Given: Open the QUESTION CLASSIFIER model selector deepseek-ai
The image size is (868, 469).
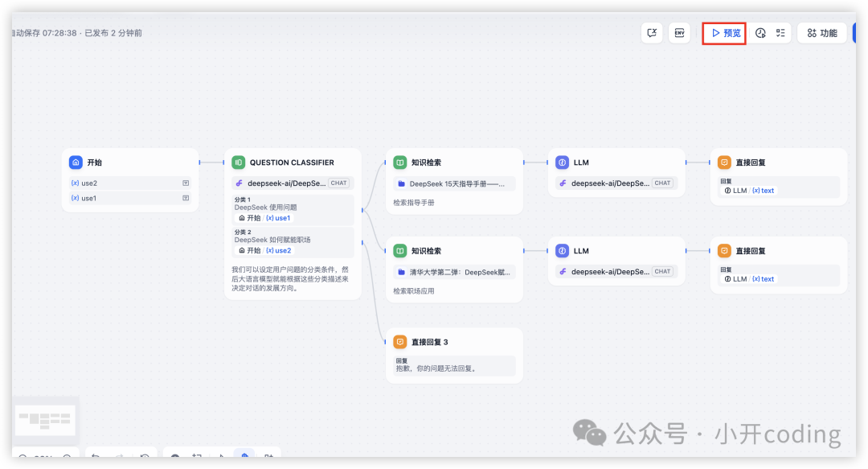Looking at the screenshot, I should click(293, 183).
